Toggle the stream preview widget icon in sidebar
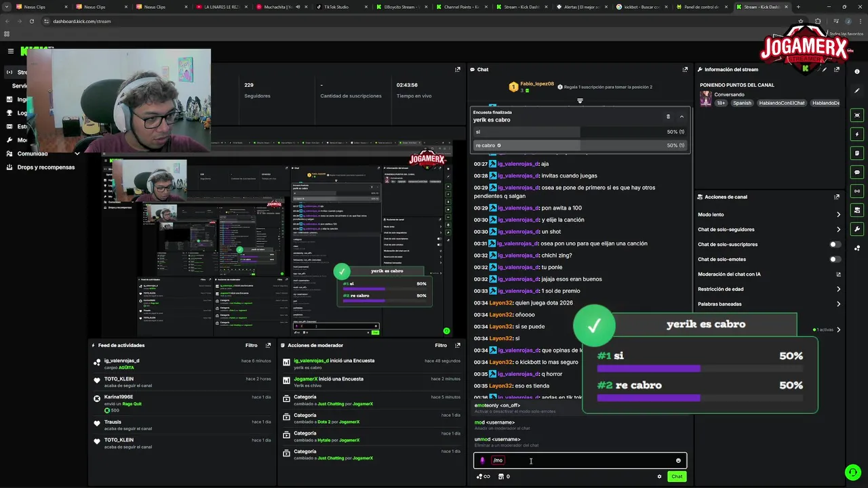Screen dimensions: 868x488 [857, 115]
